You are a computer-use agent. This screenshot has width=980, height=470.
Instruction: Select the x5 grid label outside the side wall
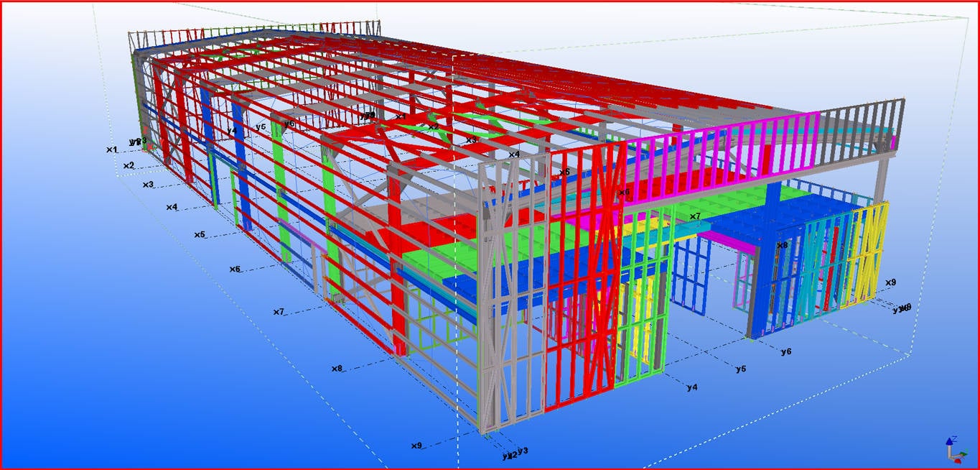200,235
